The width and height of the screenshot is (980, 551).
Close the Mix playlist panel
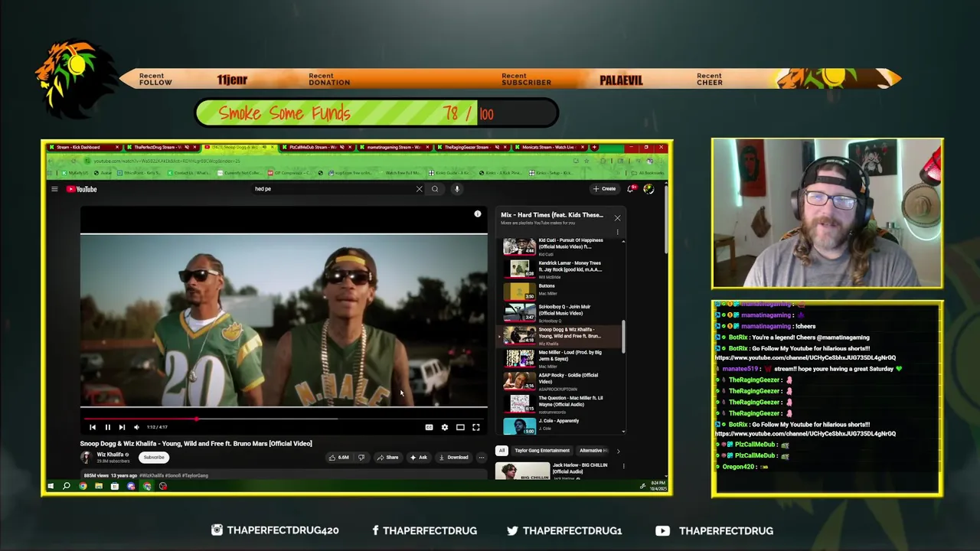[x=617, y=218]
